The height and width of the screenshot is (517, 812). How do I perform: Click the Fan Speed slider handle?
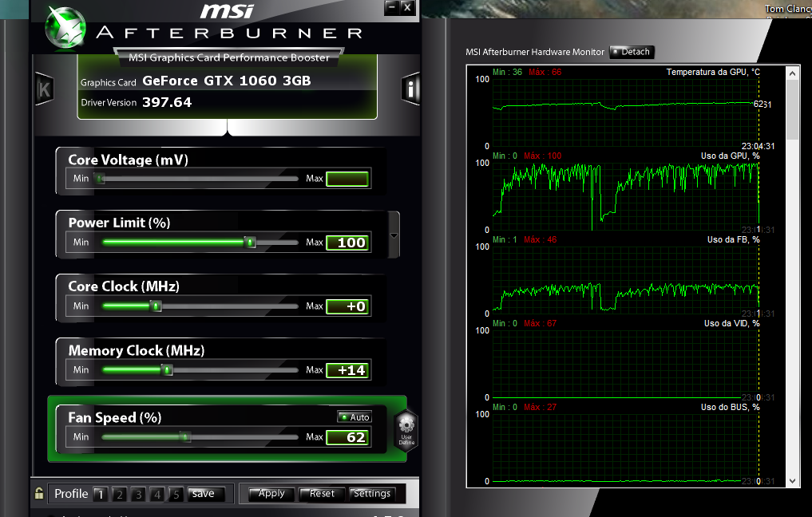tap(185, 437)
